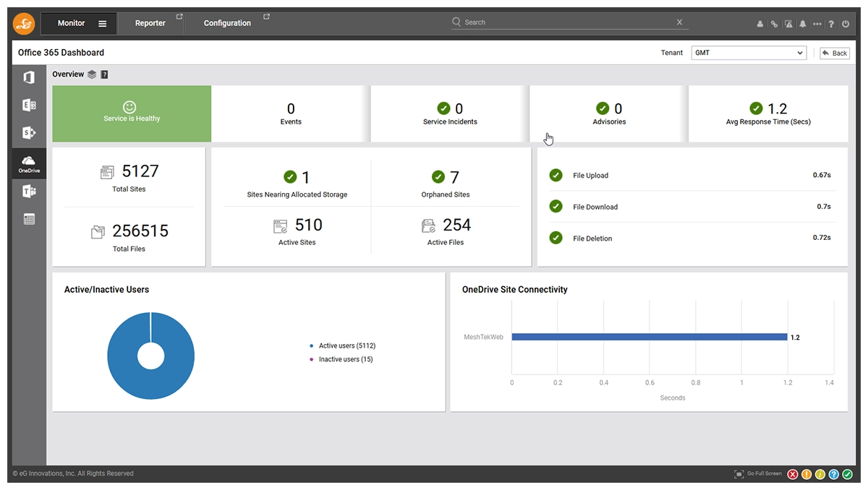Click the green normal status icon
The width and height of the screenshot is (868, 490).
[847, 474]
